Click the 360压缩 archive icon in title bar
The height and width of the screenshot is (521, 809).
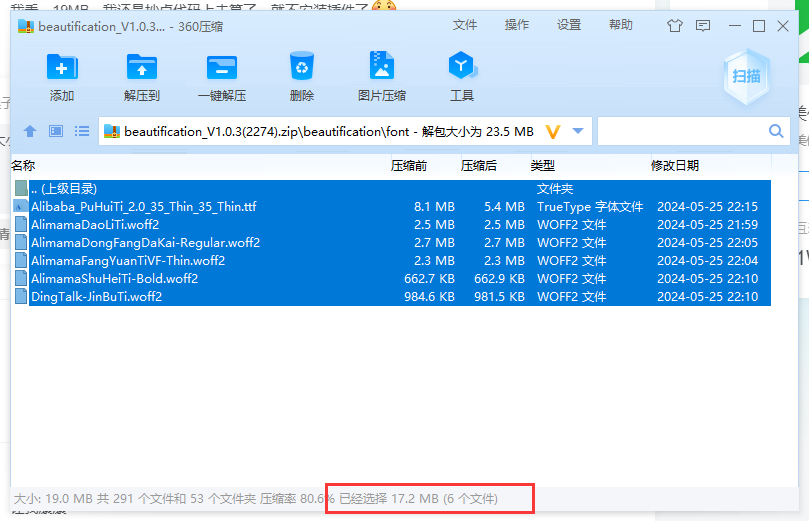tap(25, 26)
